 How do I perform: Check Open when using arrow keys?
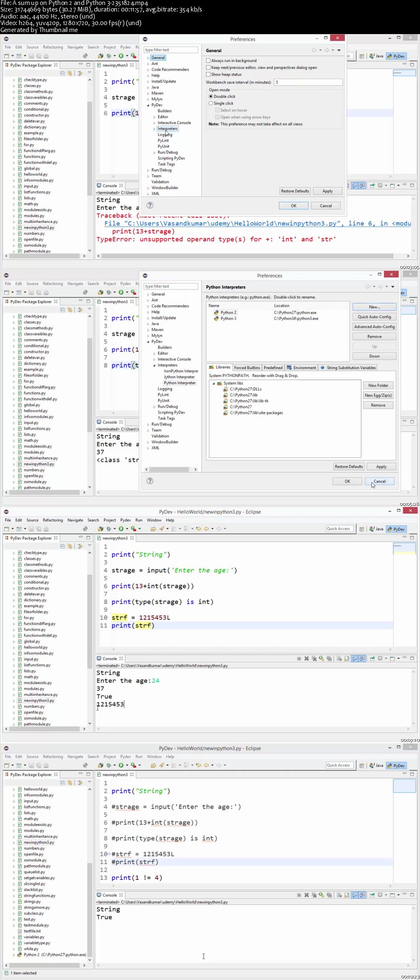[x=217, y=117]
